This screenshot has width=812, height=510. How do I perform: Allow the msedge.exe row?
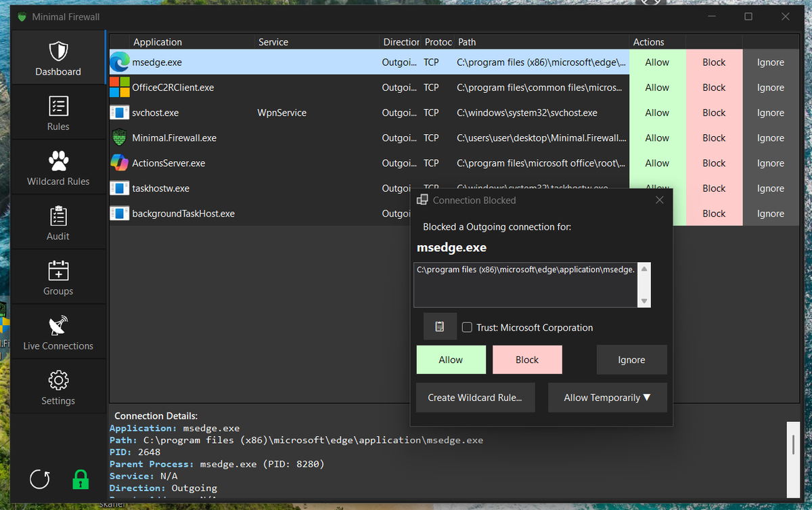(657, 62)
